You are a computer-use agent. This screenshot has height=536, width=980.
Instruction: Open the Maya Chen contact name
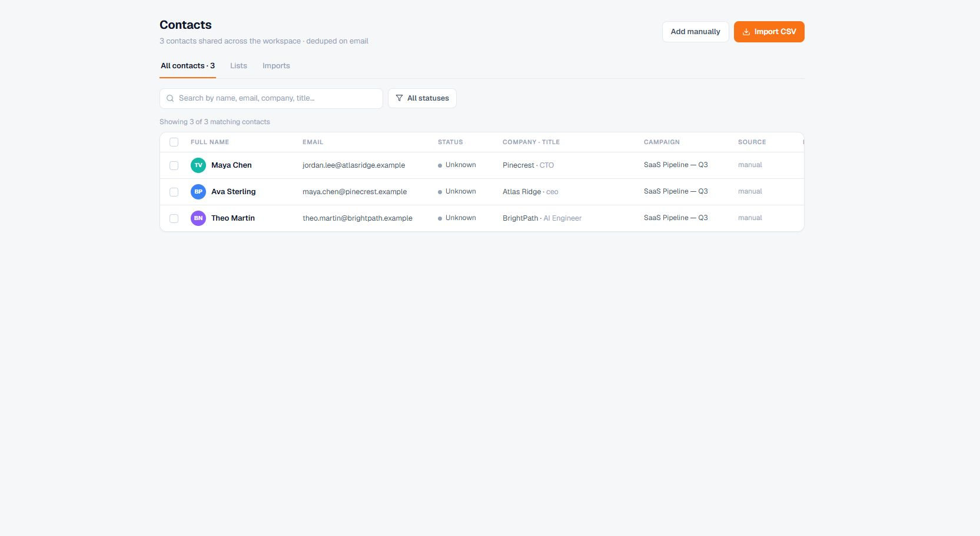tap(231, 165)
